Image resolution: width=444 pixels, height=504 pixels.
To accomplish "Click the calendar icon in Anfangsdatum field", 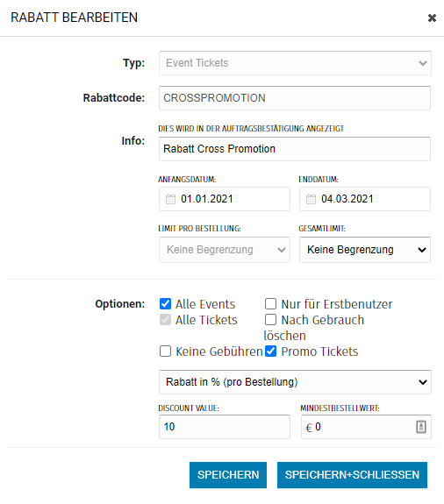I will 170,199.
